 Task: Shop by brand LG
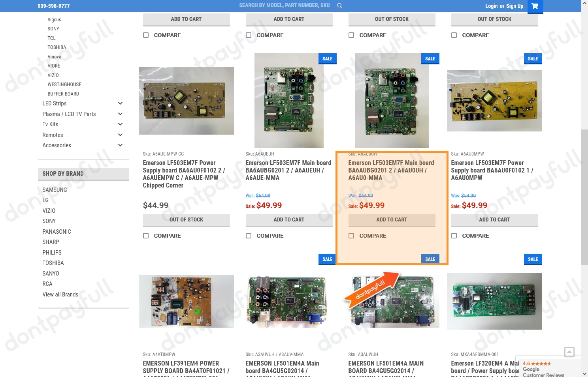(x=45, y=200)
